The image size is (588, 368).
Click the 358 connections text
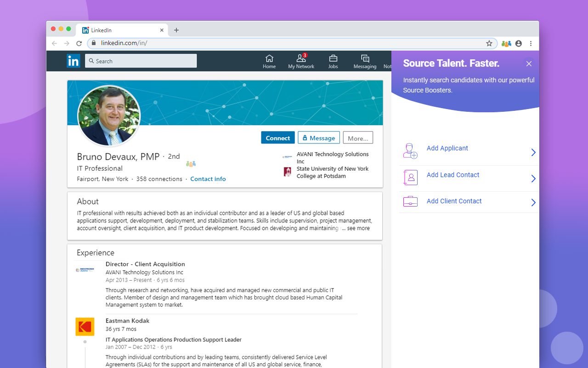click(x=159, y=179)
